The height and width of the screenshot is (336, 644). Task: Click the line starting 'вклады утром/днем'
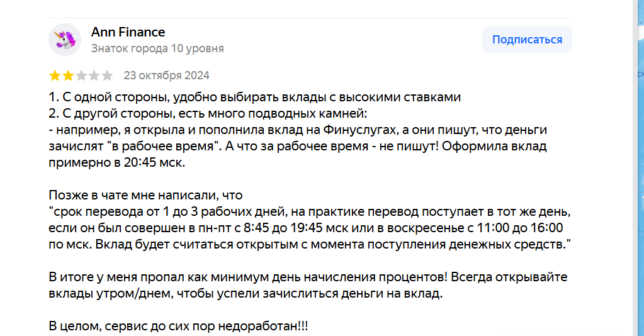(x=246, y=294)
